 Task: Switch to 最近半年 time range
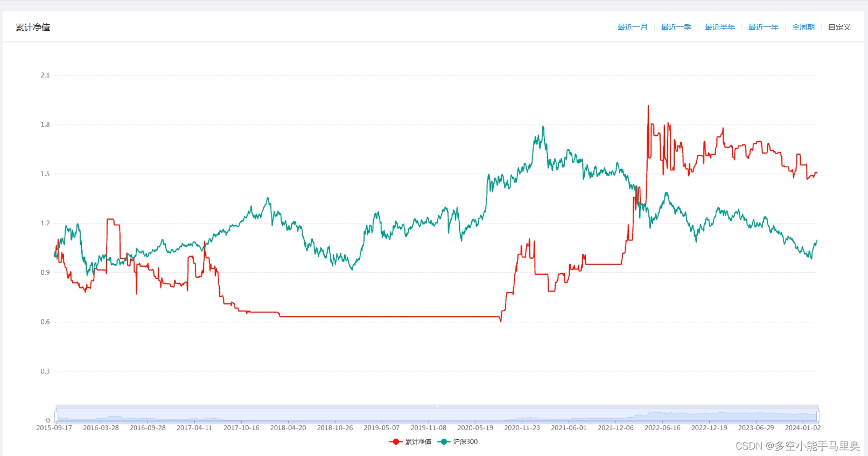click(x=719, y=27)
